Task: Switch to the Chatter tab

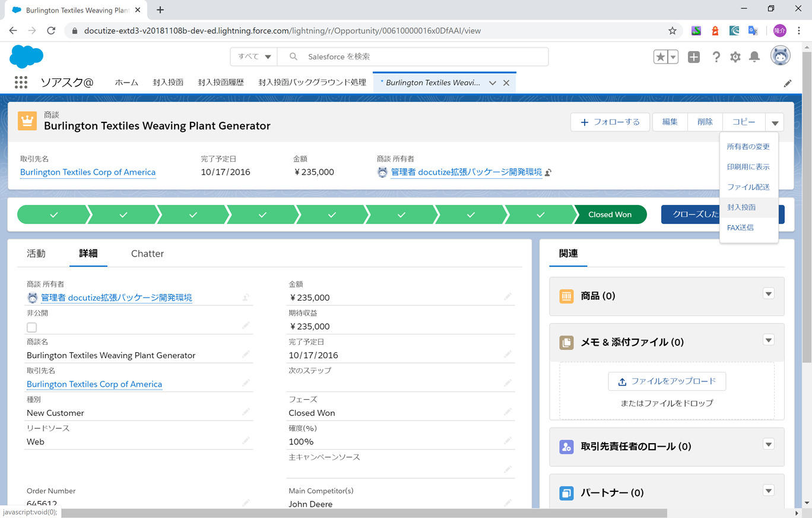Action: [x=147, y=254]
